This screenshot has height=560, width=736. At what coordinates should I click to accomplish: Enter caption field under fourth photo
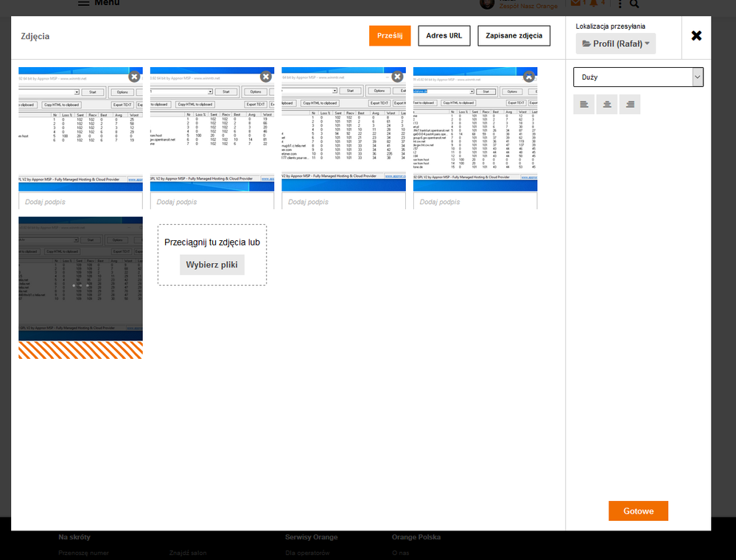475,202
